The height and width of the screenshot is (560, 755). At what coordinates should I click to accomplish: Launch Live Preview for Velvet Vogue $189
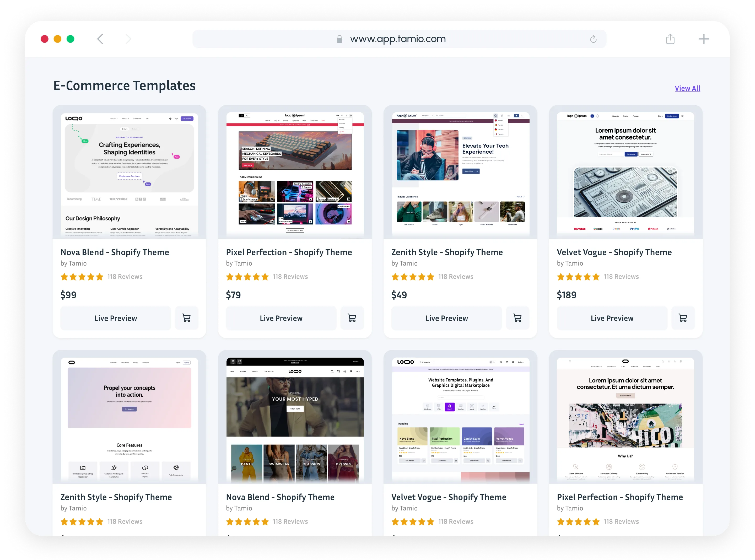coord(612,318)
